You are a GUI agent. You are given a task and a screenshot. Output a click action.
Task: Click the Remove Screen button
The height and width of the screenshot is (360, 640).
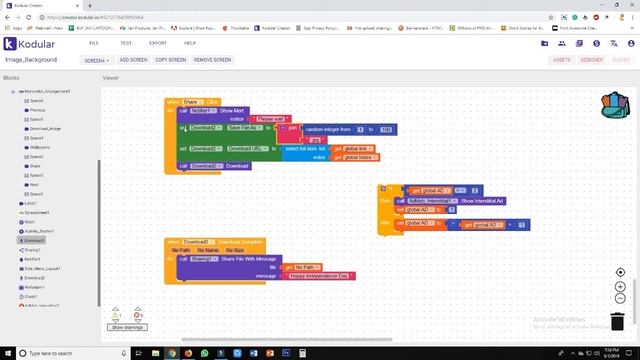coord(212,60)
